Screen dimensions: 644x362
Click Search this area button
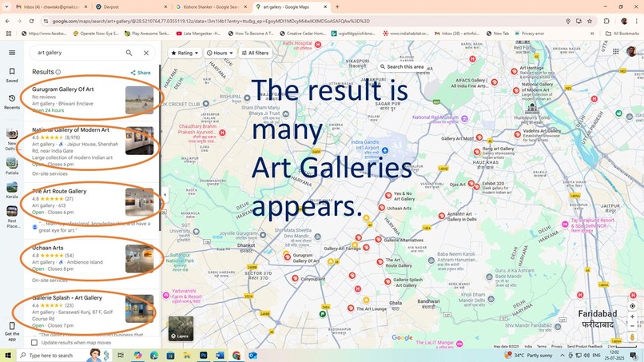[402, 66]
